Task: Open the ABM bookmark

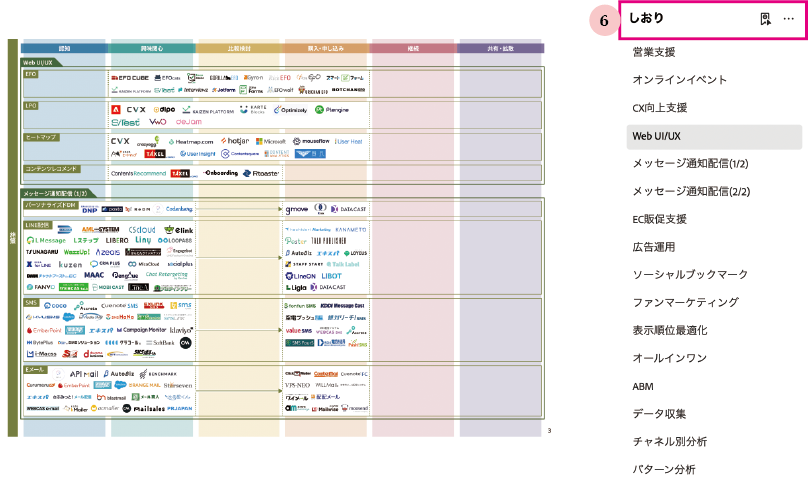Action: tap(643, 387)
